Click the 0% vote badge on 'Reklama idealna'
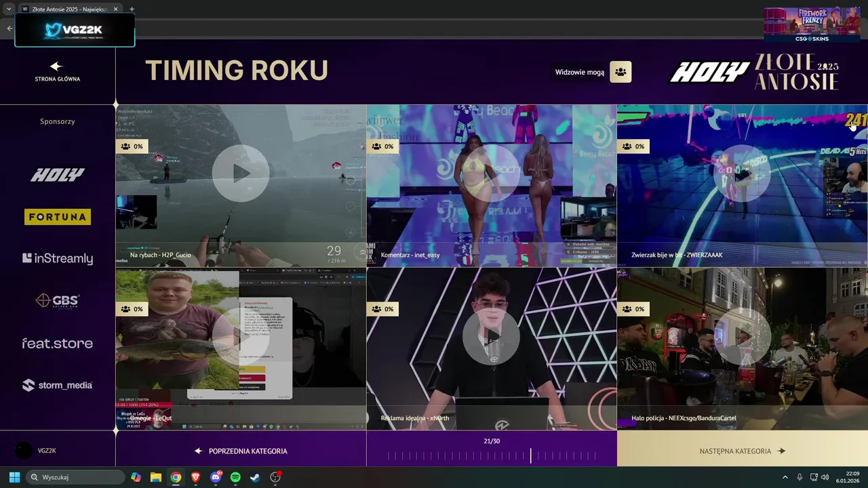This screenshot has height=488, width=868. tap(382, 309)
